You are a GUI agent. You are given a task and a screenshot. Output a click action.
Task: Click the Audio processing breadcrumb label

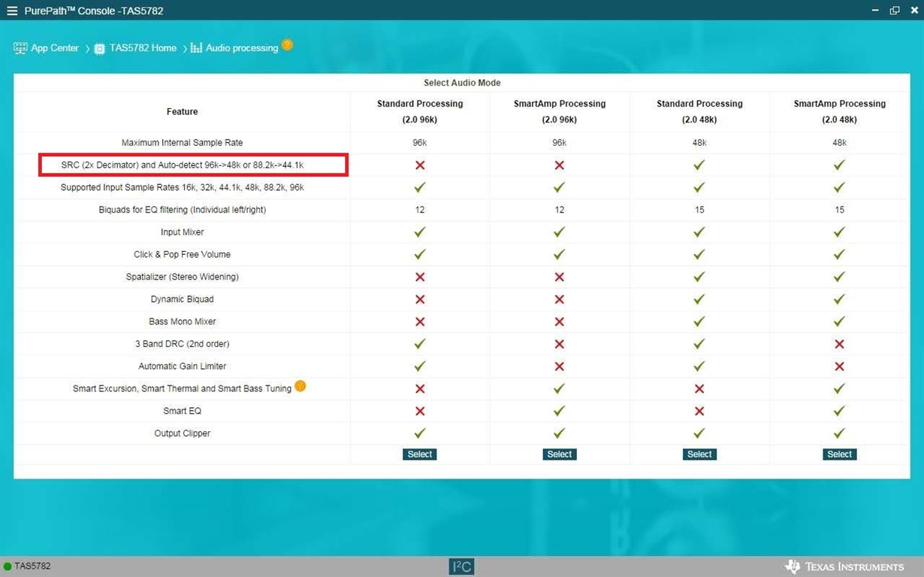pyautogui.click(x=242, y=48)
